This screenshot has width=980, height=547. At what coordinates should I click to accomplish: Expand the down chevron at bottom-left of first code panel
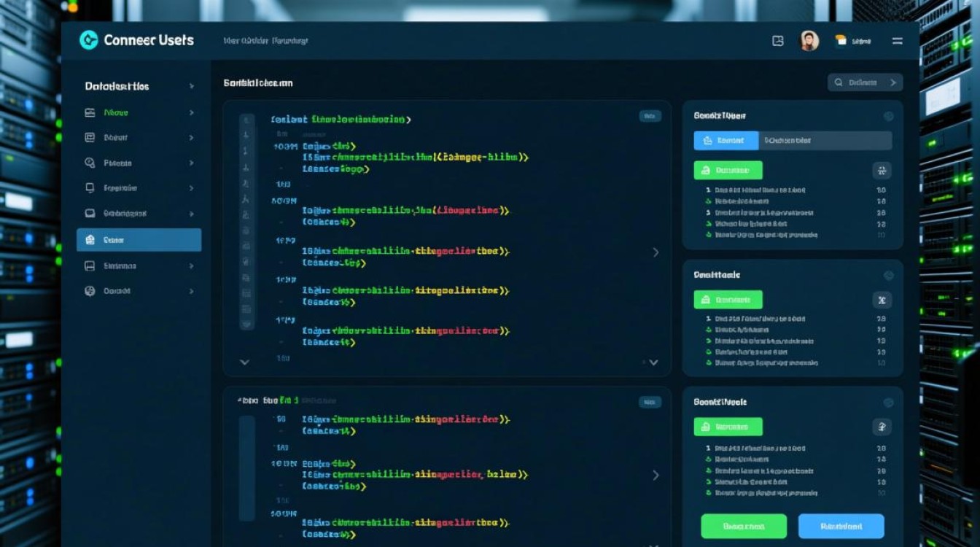[244, 362]
